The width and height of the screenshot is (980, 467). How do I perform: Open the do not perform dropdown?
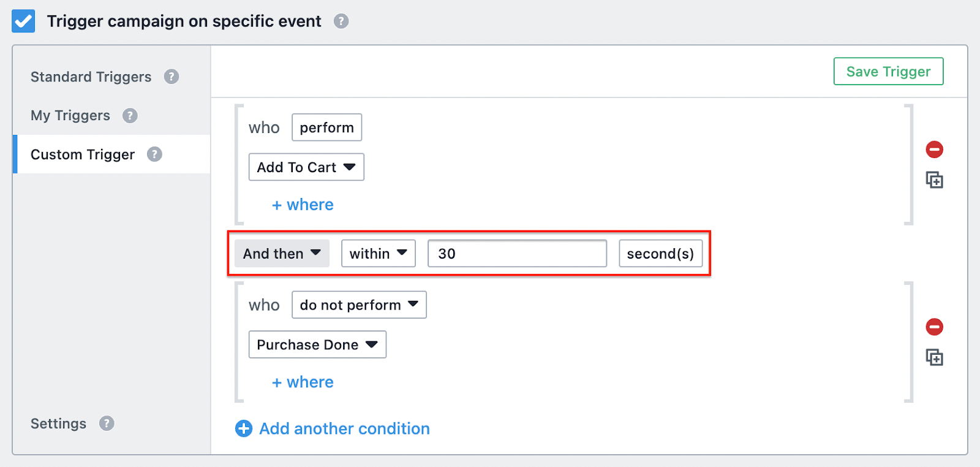359,305
